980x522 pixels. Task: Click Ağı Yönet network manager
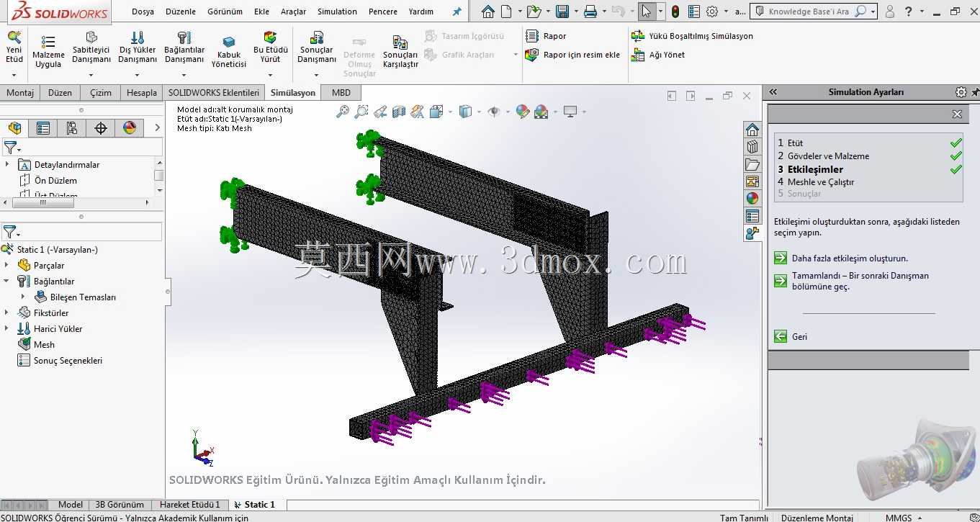click(658, 55)
